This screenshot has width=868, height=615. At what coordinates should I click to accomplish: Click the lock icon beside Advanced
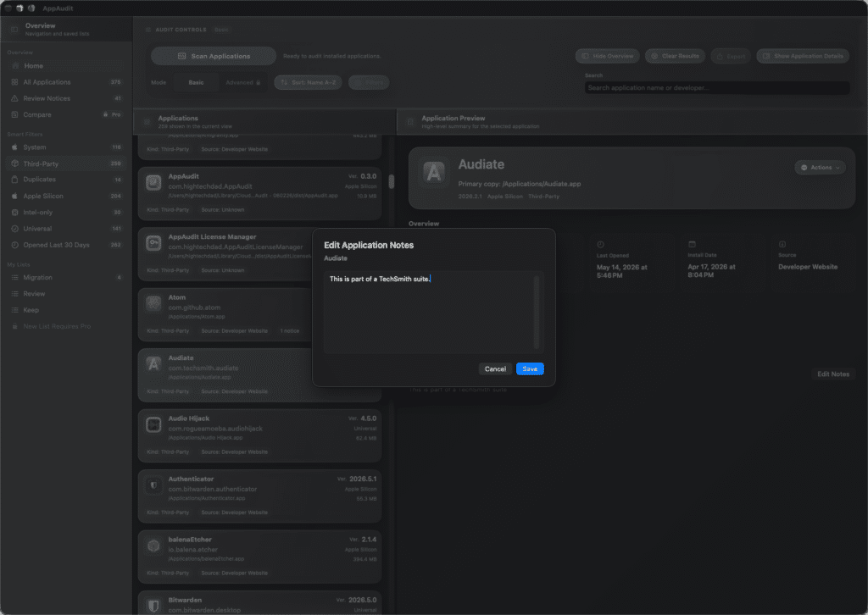[x=258, y=82]
